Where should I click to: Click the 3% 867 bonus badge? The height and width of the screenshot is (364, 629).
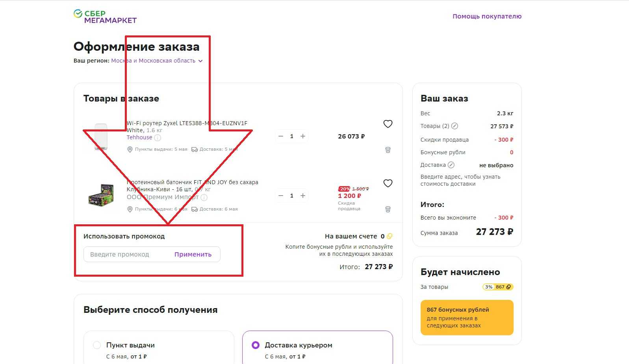pos(498,287)
